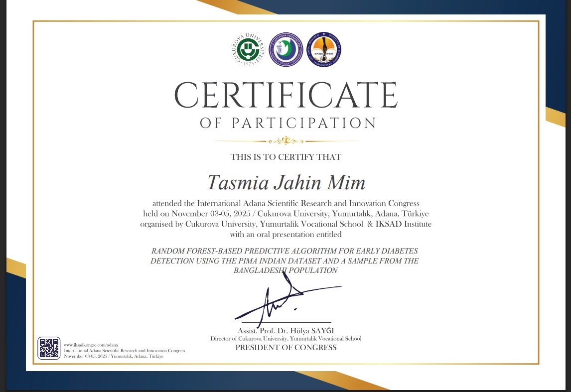
Task: Click the gold ornamental divider flourish
Action: click(285, 141)
